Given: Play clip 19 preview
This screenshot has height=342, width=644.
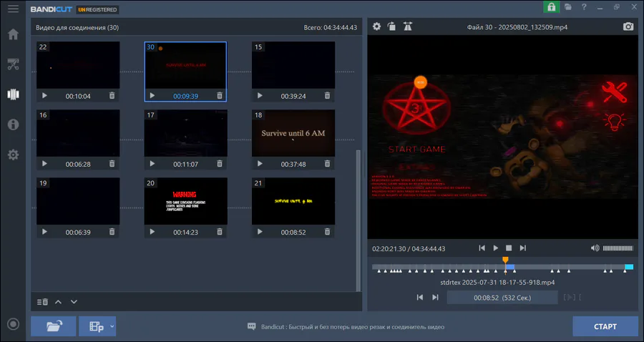Looking at the screenshot, I should point(45,232).
